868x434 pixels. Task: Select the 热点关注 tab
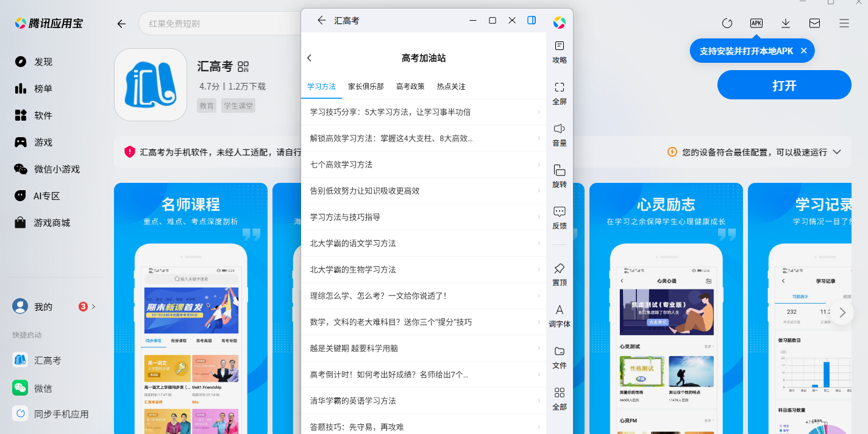tap(451, 87)
